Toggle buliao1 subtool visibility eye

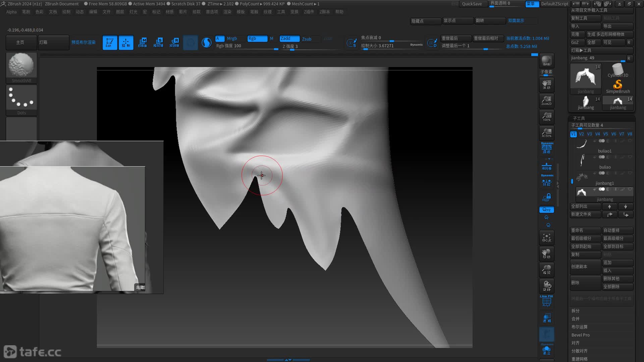[630, 141]
